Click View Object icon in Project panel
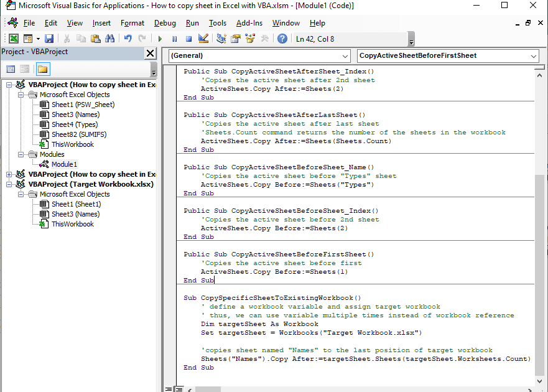Image resolution: width=548 pixels, height=392 pixels. click(24, 69)
